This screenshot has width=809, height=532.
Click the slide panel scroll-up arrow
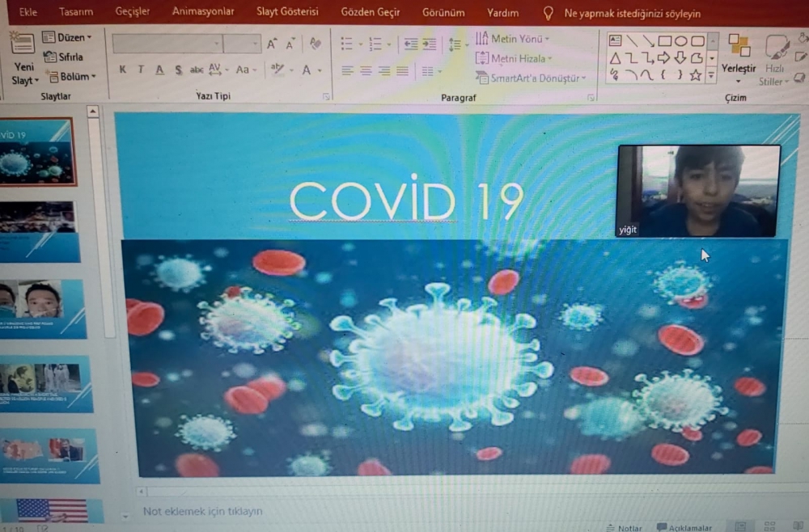tap(93, 111)
